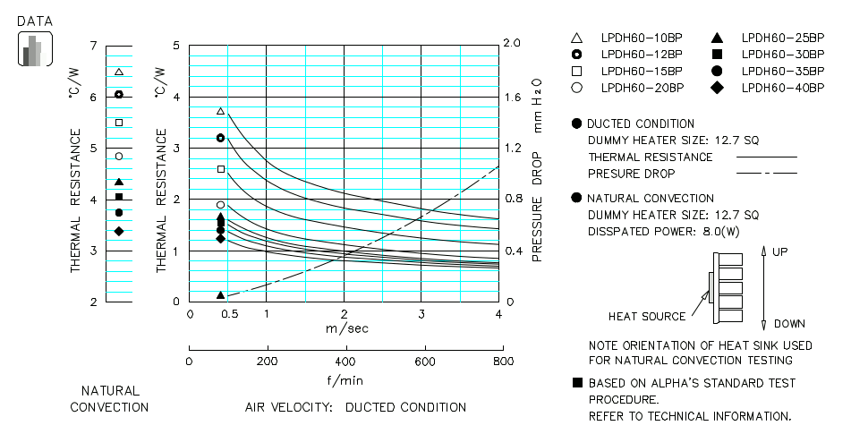Image resolution: width=868 pixels, height=434 pixels.
Task: Click the UP/DOWN orientation arrow
Action: [x=763, y=288]
